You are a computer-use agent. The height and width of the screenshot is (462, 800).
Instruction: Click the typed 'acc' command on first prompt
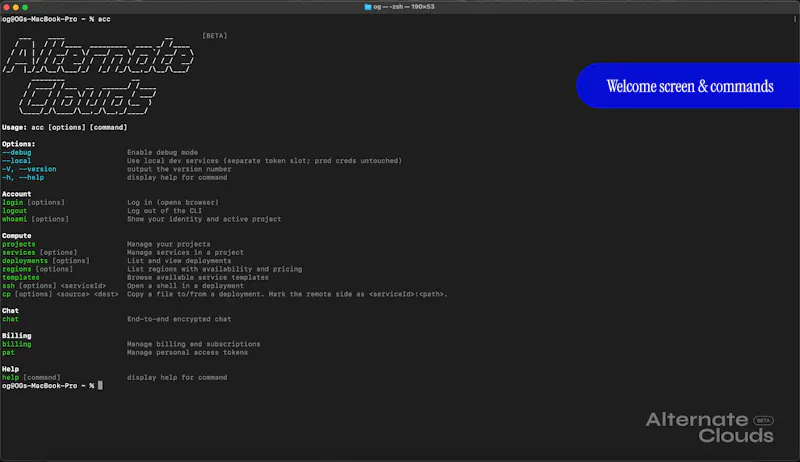tap(104, 19)
